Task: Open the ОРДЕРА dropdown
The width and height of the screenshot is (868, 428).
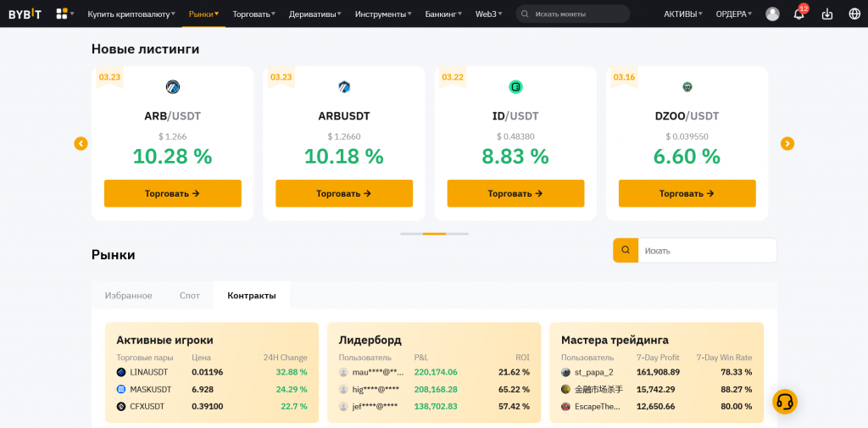Action: coord(733,14)
